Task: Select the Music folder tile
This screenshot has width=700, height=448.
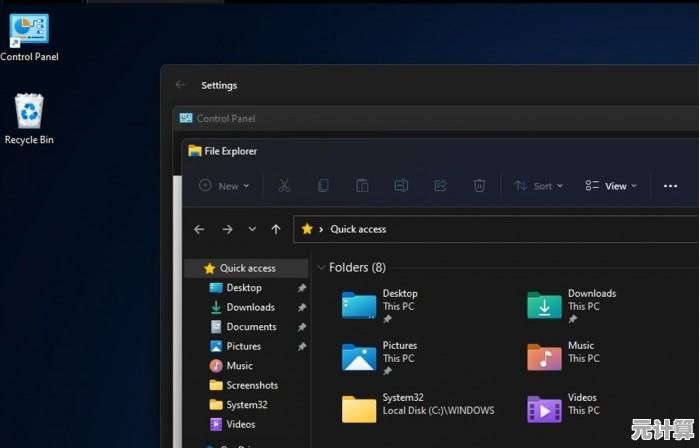Action: pyautogui.click(x=563, y=358)
